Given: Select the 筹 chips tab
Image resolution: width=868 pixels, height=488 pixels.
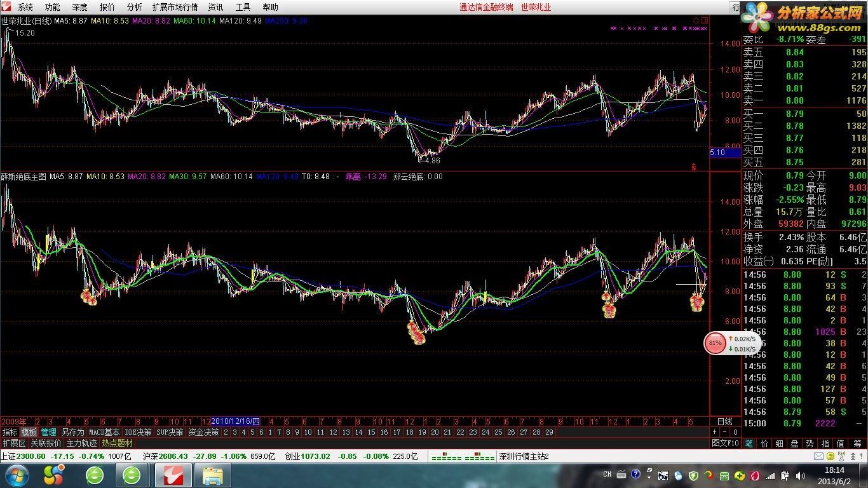Looking at the screenshot, I should [x=857, y=444].
